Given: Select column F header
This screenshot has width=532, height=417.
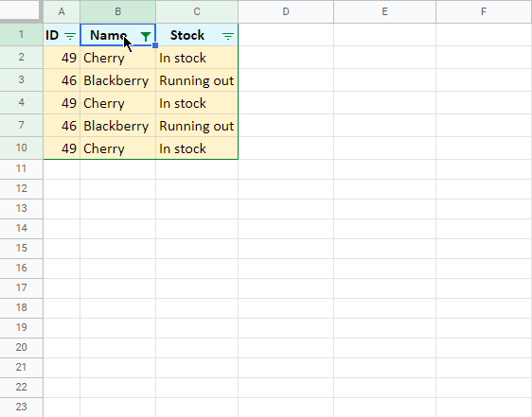Looking at the screenshot, I should [484, 11].
